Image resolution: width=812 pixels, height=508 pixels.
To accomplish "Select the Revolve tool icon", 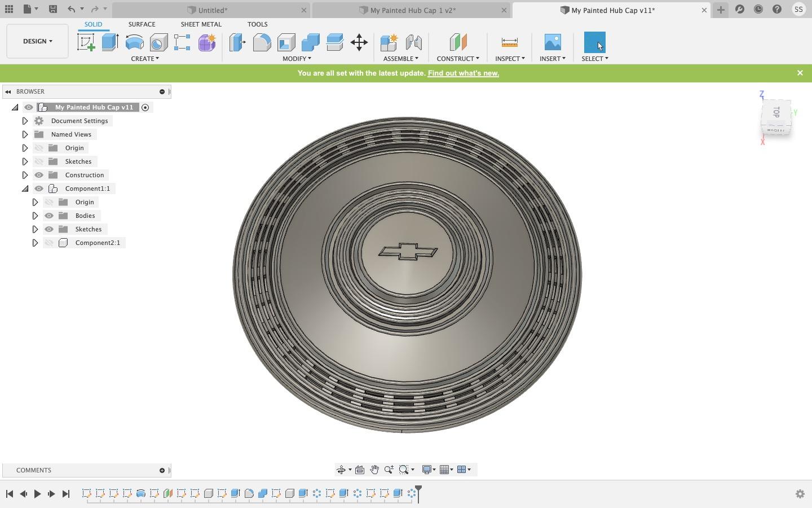I will [x=134, y=42].
